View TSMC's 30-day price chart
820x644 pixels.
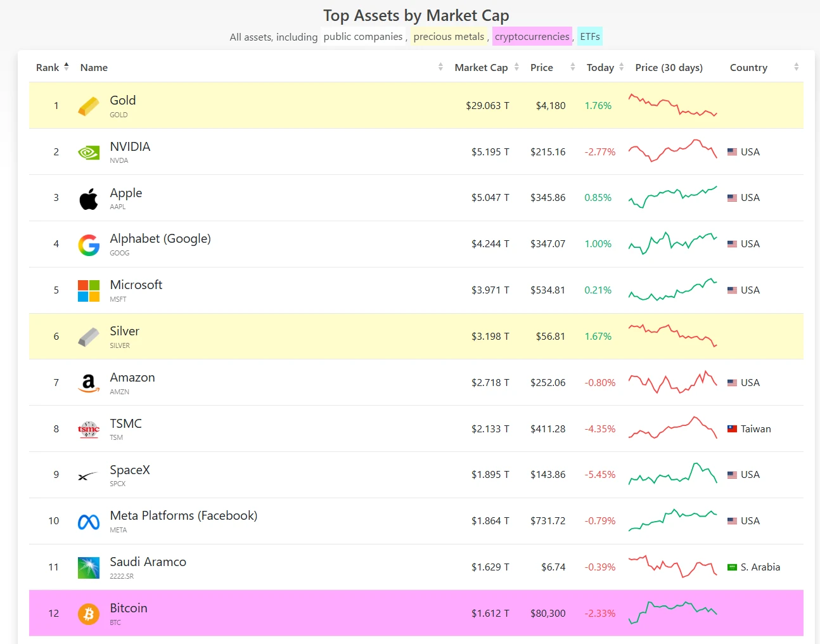(x=672, y=428)
